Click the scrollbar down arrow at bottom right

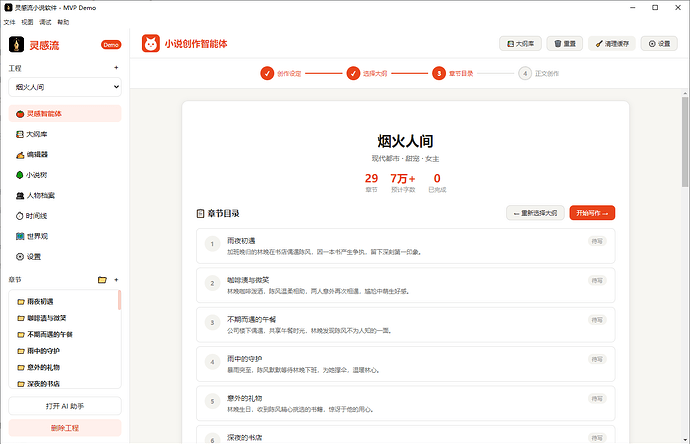click(685, 440)
